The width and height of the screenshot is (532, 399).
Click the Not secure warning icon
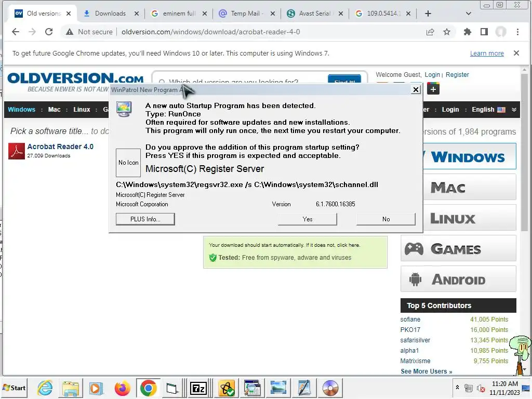pyautogui.click(x=70, y=32)
